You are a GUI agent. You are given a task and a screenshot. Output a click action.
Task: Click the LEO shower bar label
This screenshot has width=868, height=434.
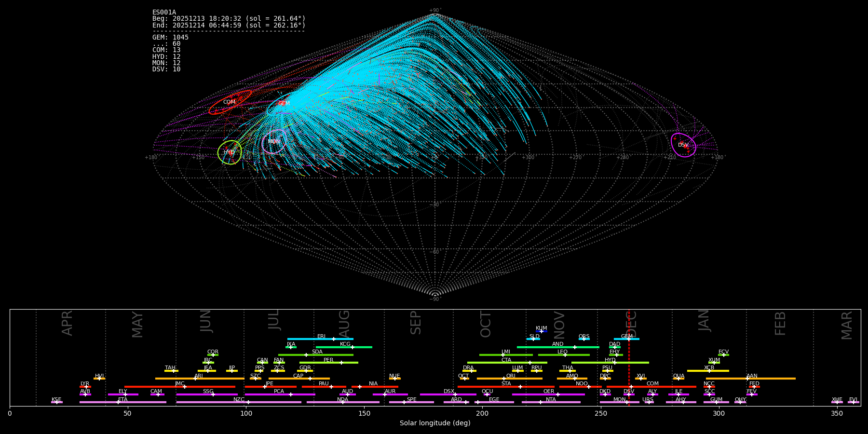pos(563,352)
